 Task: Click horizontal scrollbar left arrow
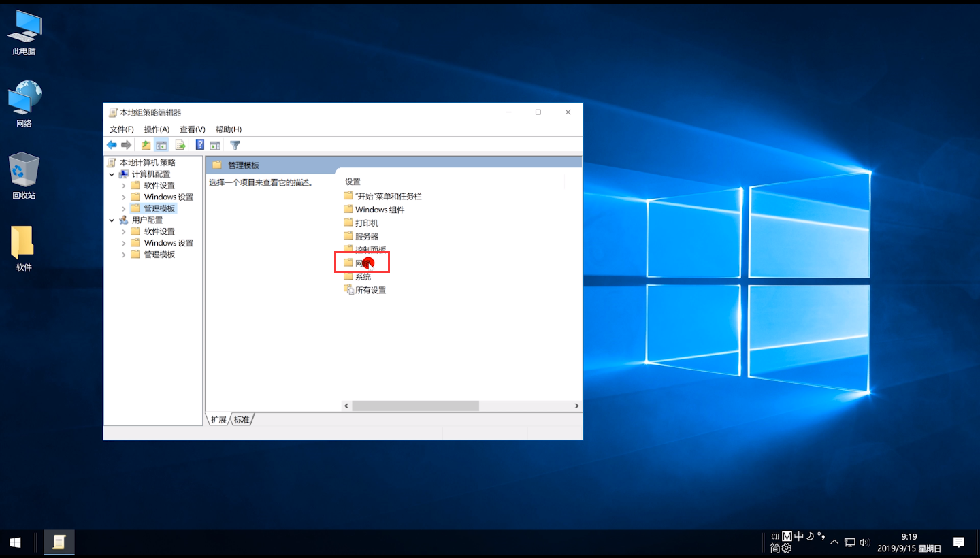(x=346, y=406)
